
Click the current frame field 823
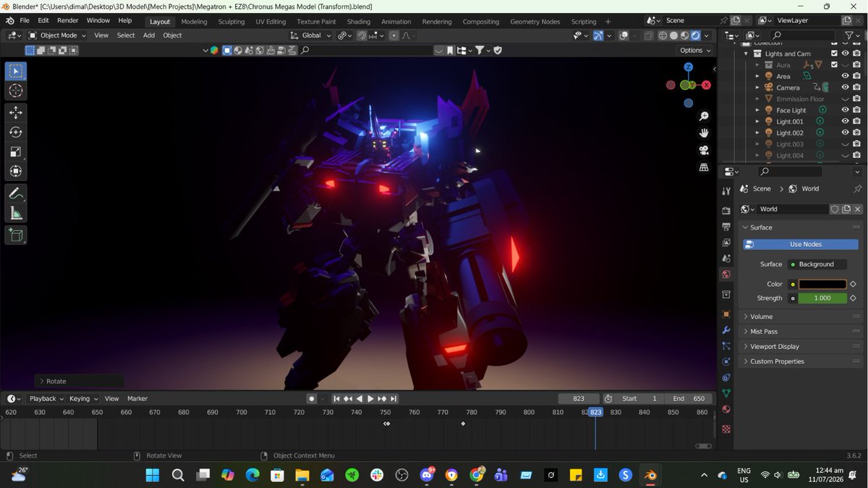click(579, 399)
